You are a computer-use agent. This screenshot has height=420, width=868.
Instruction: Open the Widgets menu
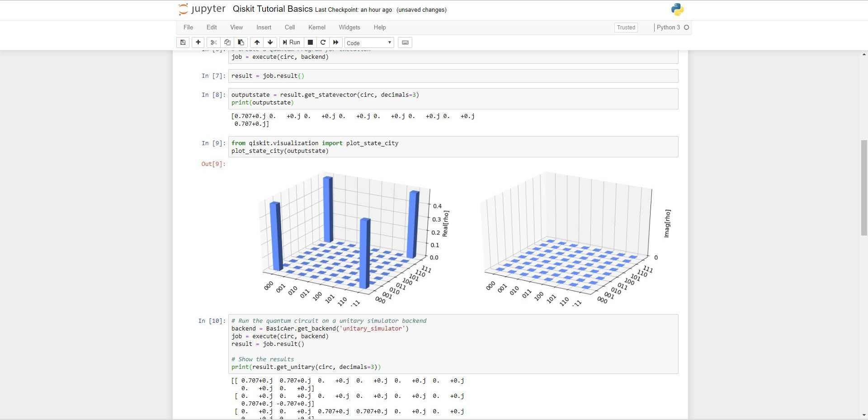coord(349,28)
